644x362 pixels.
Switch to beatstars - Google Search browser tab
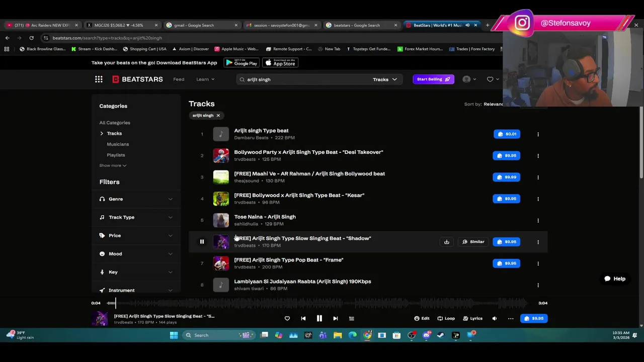click(x=361, y=25)
